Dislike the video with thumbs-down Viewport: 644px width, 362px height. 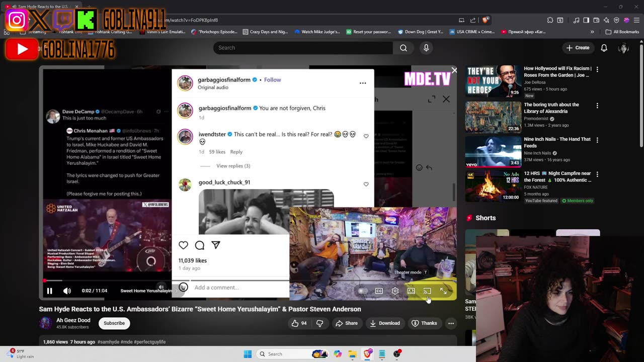319,323
